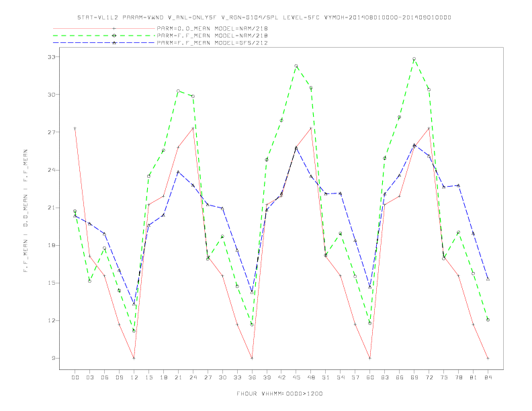
Task: Click x-axis tick label 45
Action: [296, 377]
